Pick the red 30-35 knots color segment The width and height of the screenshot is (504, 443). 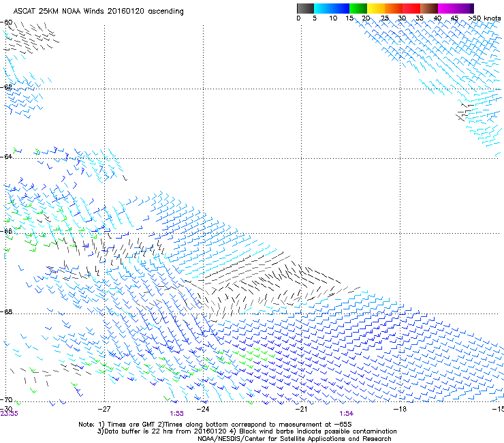(x=411, y=8)
